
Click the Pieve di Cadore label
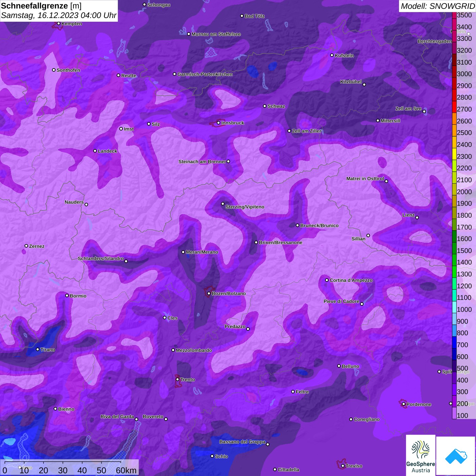pyautogui.click(x=341, y=301)
